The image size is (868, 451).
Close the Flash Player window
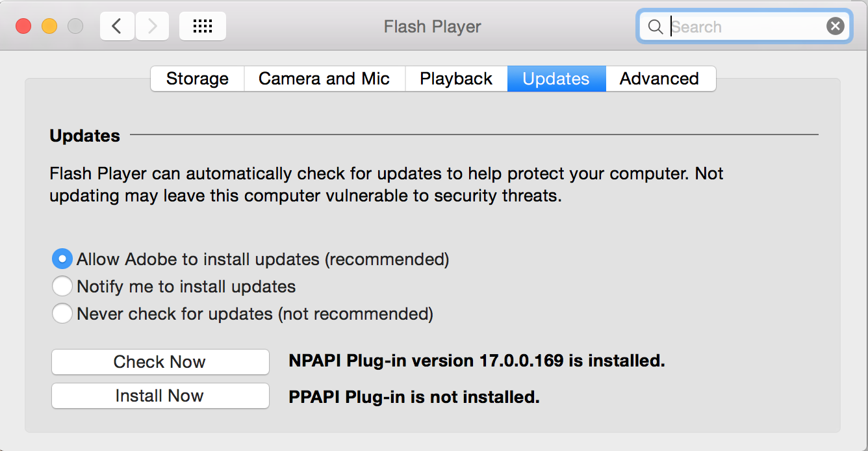[x=24, y=26]
